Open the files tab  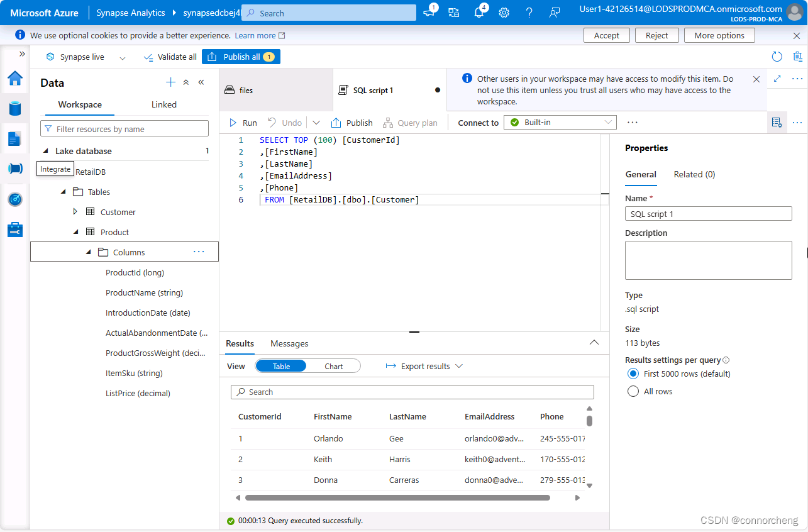pyautogui.click(x=275, y=90)
